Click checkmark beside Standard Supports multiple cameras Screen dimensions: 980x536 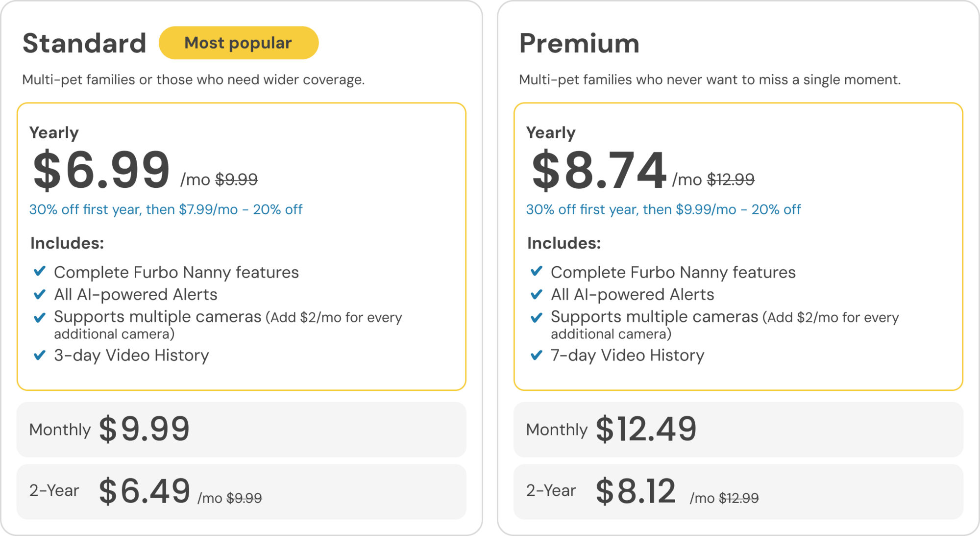coord(40,317)
